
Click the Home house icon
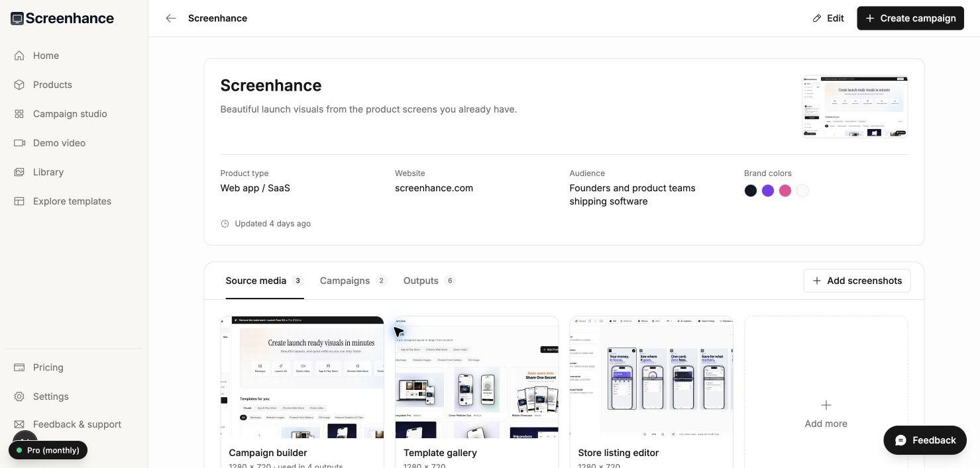pyautogui.click(x=19, y=56)
